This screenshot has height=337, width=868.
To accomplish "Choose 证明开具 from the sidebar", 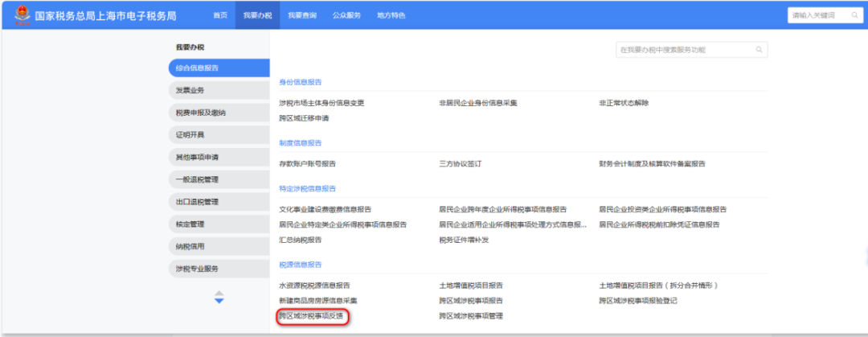I will click(190, 134).
